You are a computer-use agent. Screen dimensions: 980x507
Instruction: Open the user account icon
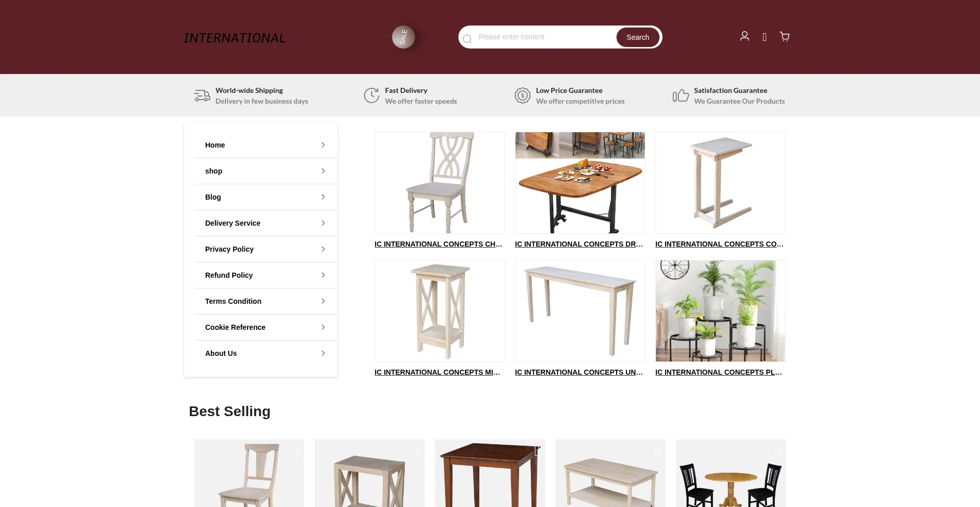coord(745,36)
